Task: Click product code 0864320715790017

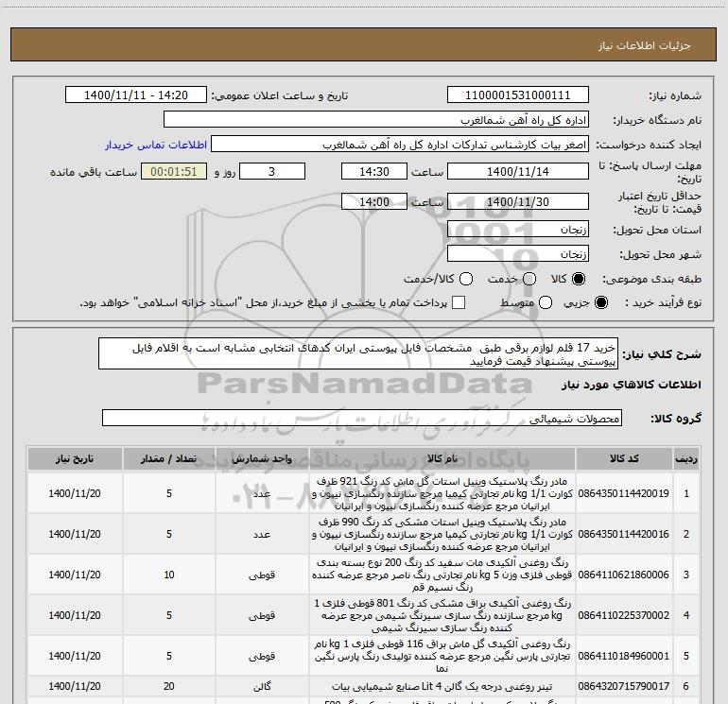Action: (x=624, y=686)
